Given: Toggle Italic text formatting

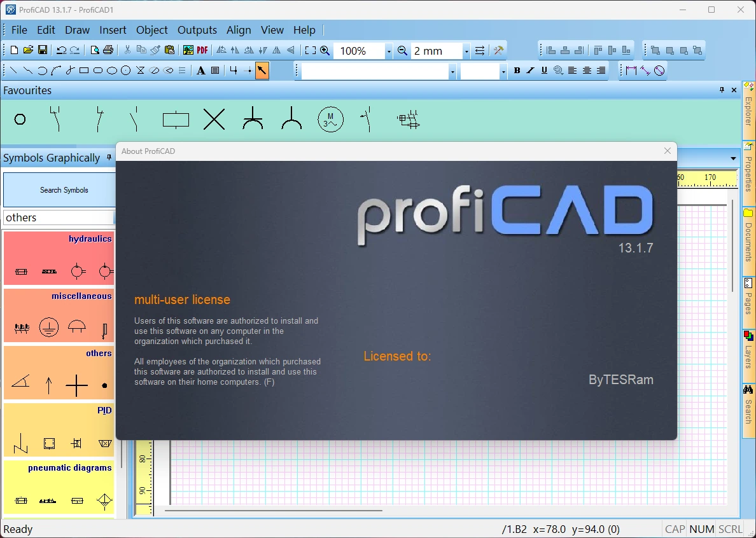Looking at the screenshot, I should point(530,71).
